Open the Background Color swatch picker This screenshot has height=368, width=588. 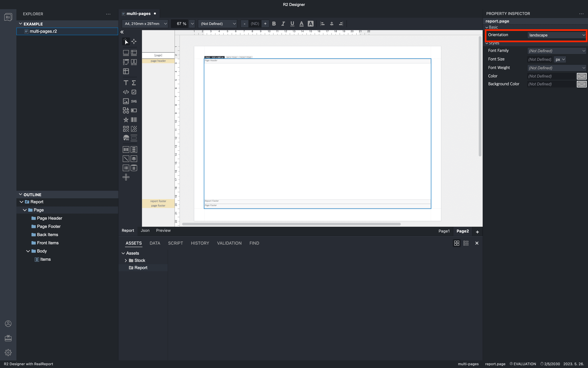582,84
